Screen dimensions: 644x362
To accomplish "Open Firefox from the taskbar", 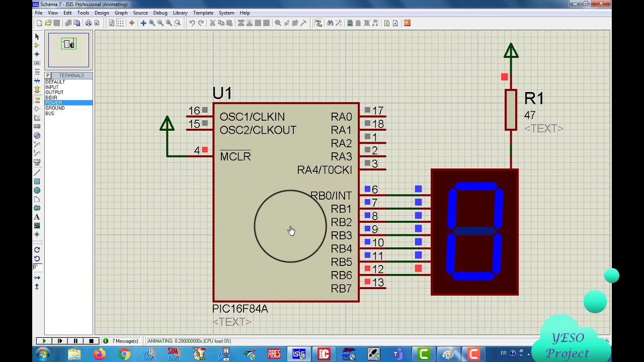I will [x=99, y=354].
